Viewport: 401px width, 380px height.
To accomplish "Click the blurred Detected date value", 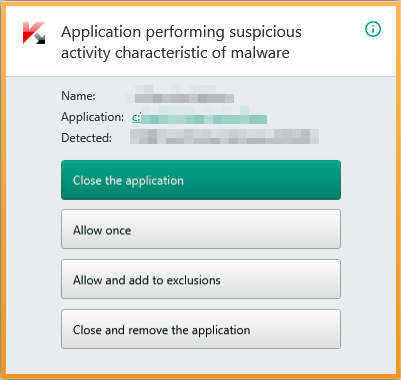I will [224, 137].
